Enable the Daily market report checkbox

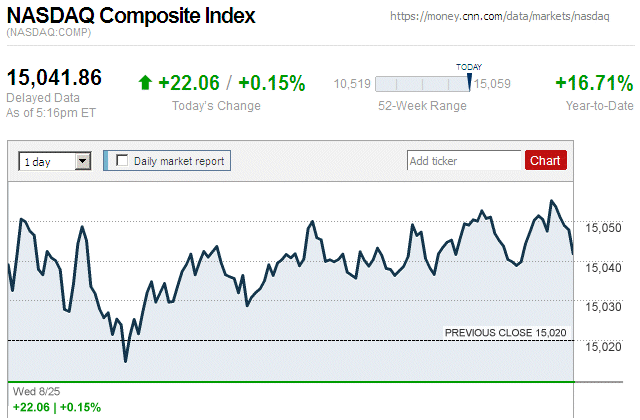pyautogui.click(x=122, y=160)
